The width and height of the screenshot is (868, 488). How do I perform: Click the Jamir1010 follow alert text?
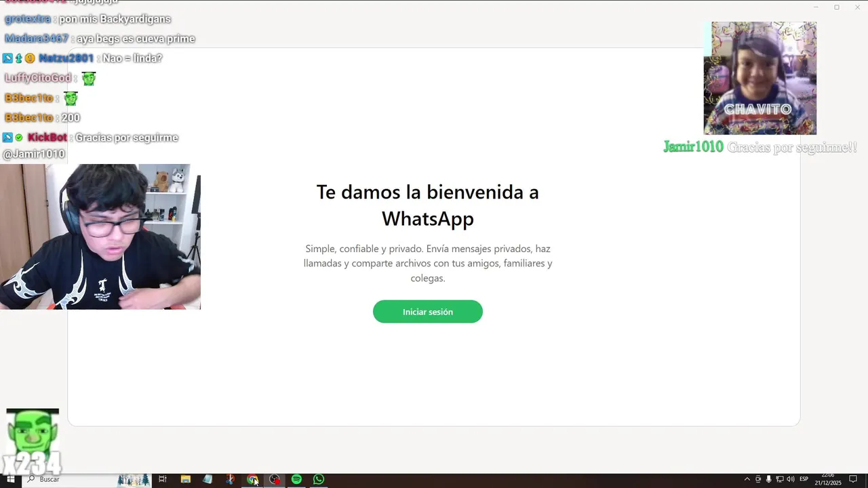click(760, 147)
